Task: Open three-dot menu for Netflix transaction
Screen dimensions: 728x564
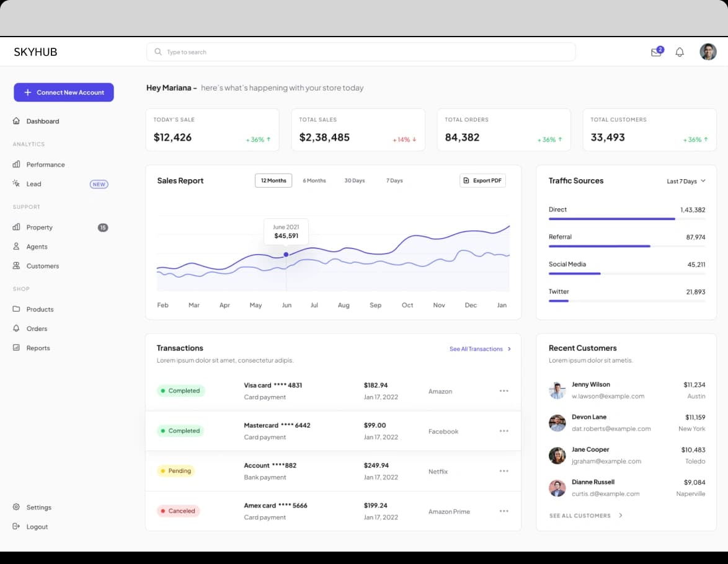Action: pos(504,471)
